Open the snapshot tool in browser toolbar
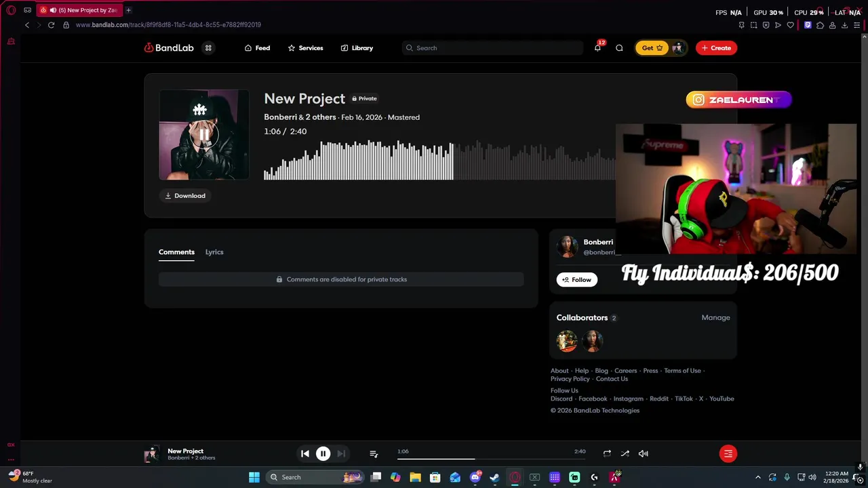868x488 pixels. pos(753,25)
